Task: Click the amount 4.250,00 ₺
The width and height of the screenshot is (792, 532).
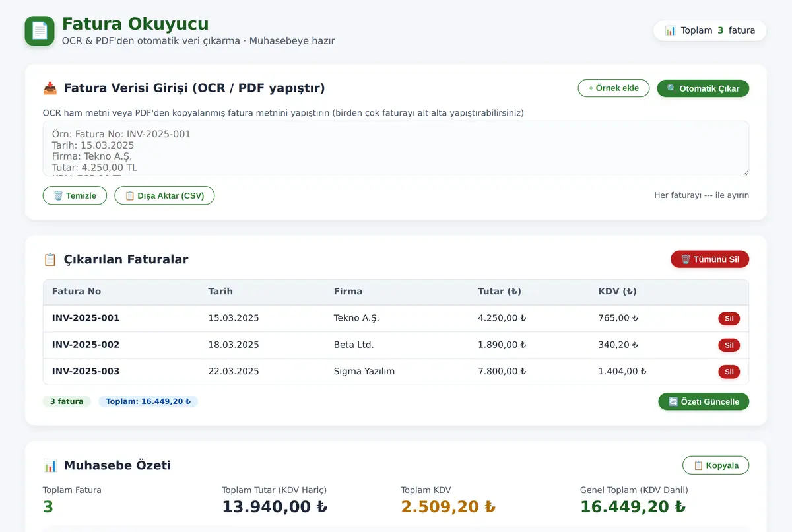Action: pos(502,318)
